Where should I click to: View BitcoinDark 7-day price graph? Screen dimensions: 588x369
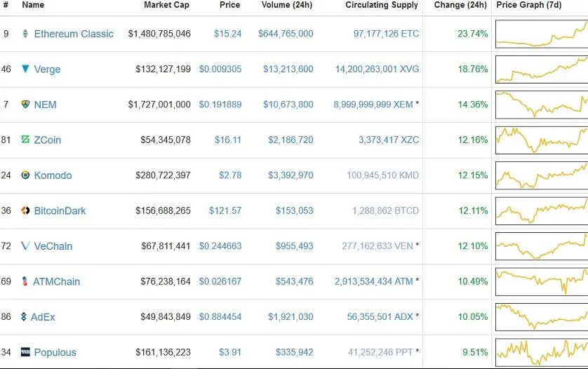[x=542, y=210]
